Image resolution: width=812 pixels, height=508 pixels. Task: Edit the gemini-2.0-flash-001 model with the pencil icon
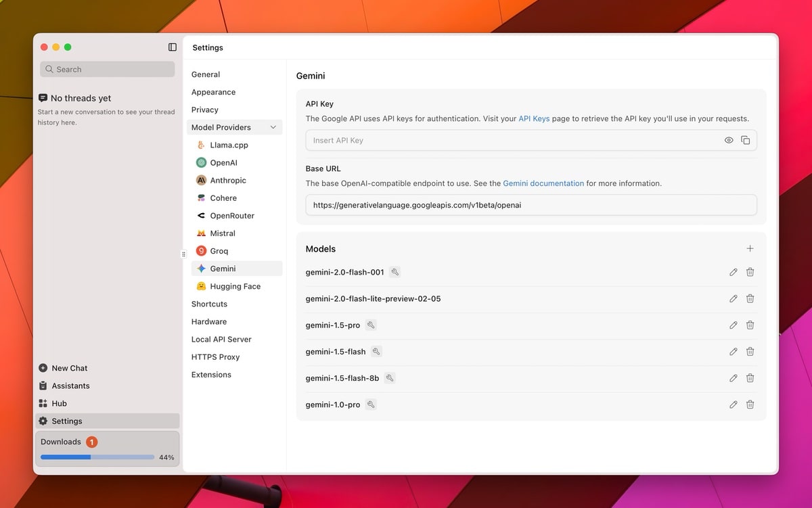pyautogui.click(x=733, y=272)
